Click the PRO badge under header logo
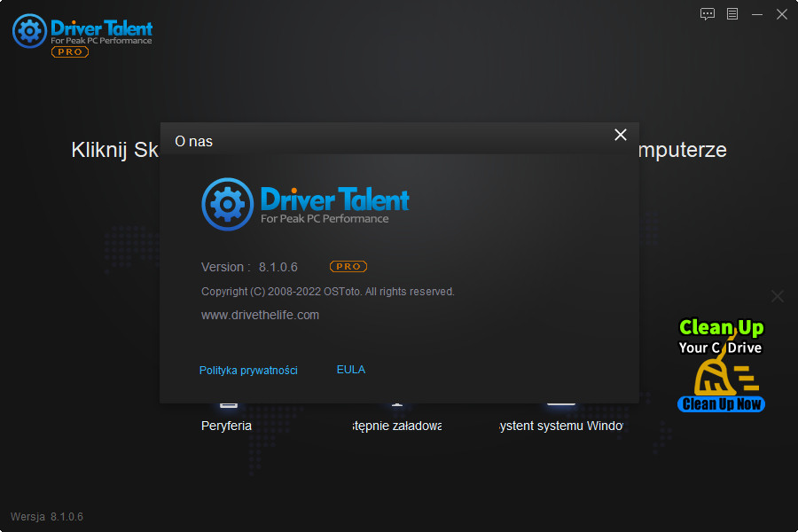This screenshot has height=532, width=798. tap(70, 52)
